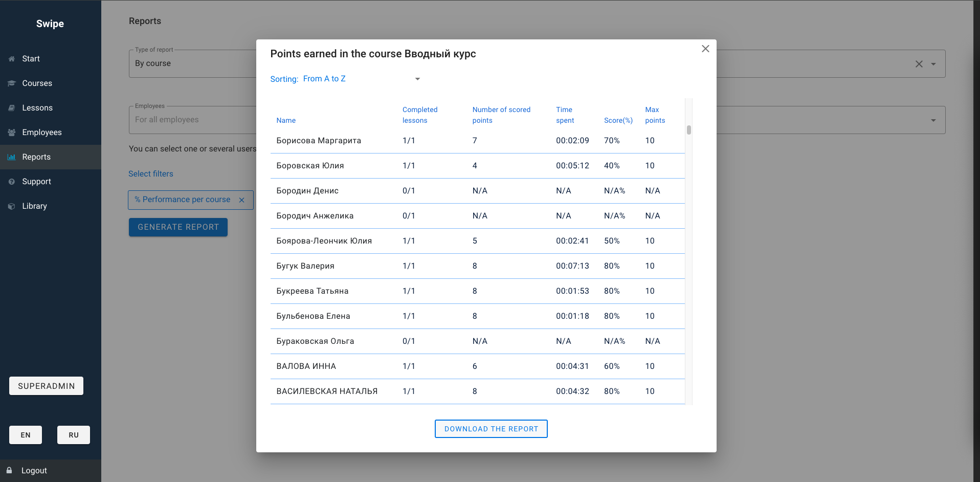
Task: Click the table's vertical scrollbar thumb
Action: (689, 130)
